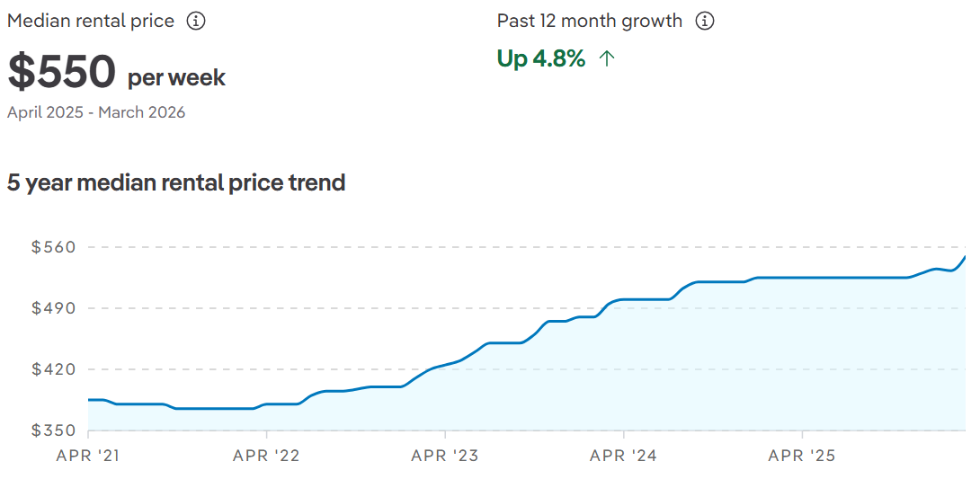
Task: Click the APR '21 x-axis label
Action: coord(88,456)
